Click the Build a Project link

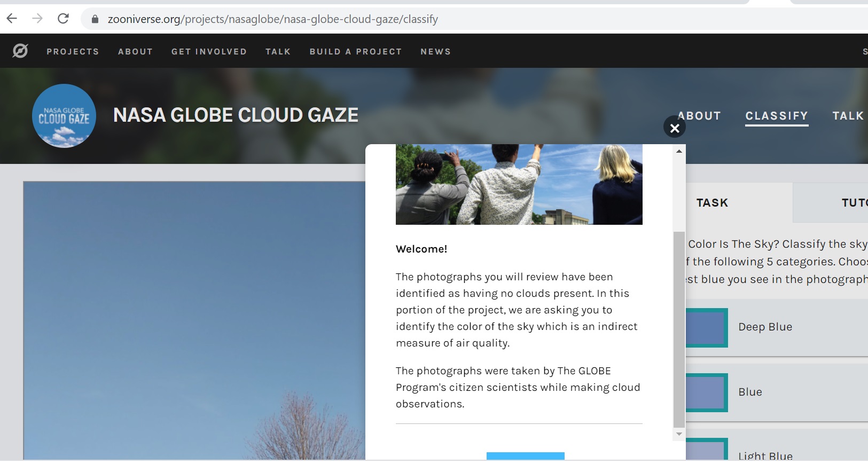(x=356, y=51)
